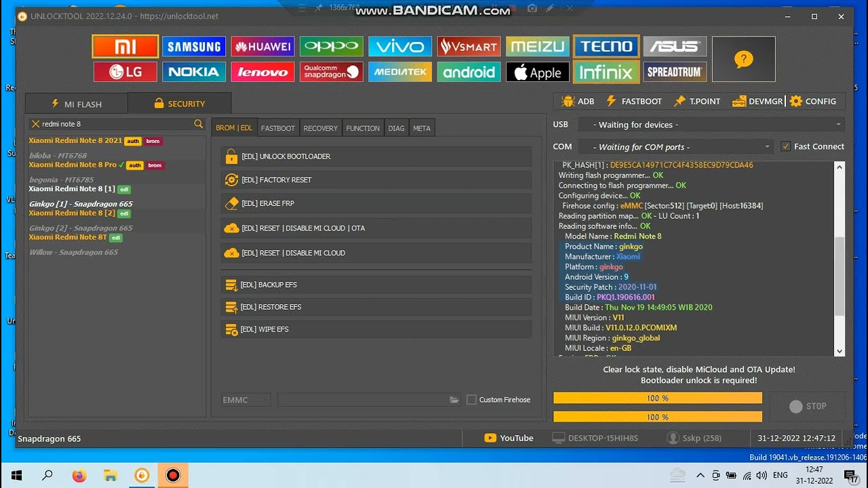The height and width of the screenshot is (488, 868).
Task: Run [EDL] RESET | DISABLE MI CLOUD
Action: (376, 253)
